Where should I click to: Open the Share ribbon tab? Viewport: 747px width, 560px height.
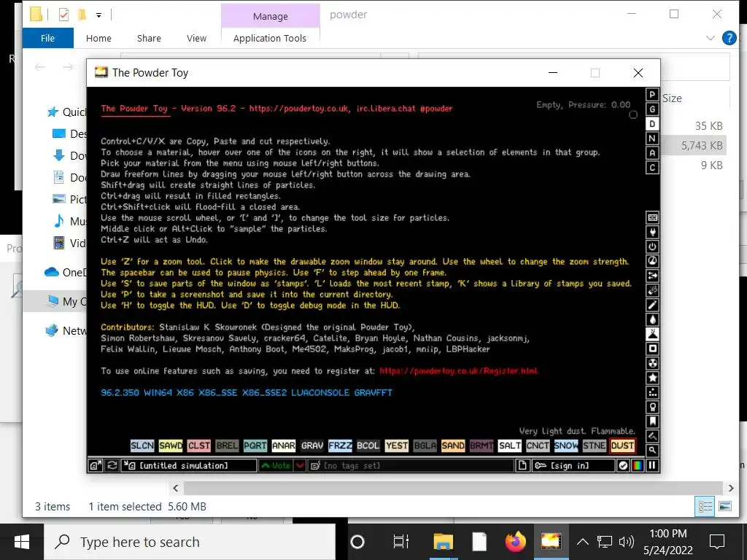pyautogui.click(x=149, y=38)
